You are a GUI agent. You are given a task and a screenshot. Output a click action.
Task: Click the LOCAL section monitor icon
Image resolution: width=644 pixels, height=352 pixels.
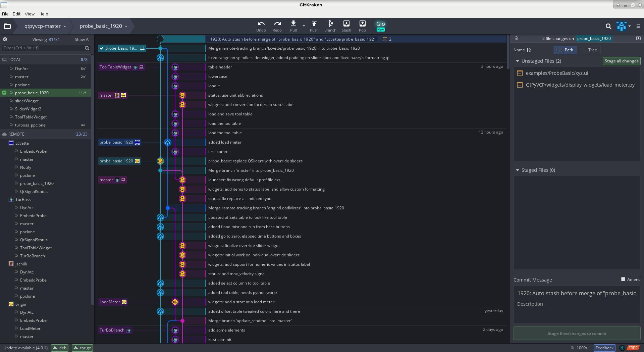pyautogui.click(x=4, y=60)
